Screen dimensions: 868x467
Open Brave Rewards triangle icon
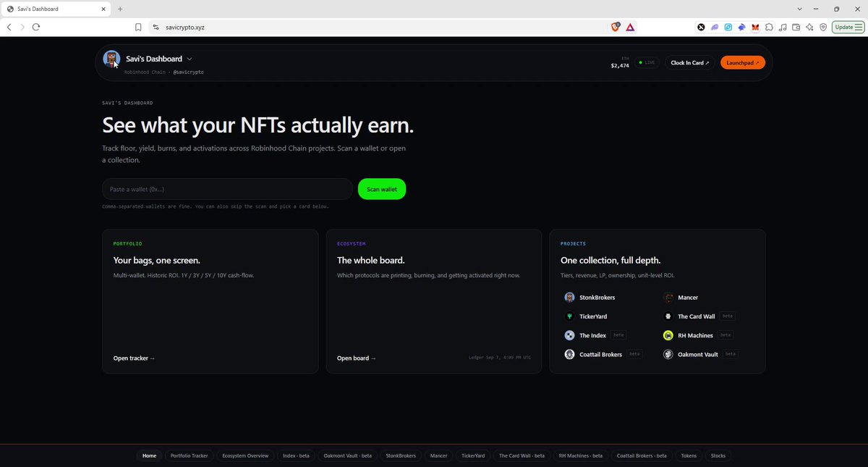pyautogui.click(x=630, y=27)
